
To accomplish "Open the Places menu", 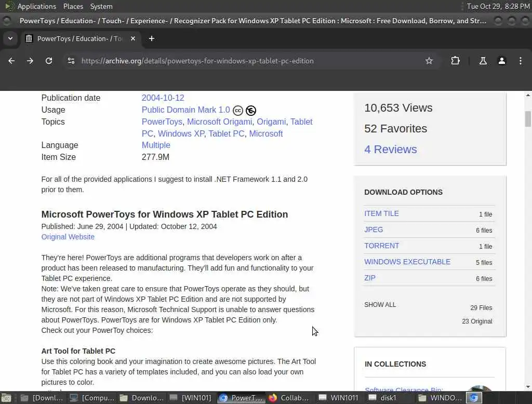I will 73,6.
